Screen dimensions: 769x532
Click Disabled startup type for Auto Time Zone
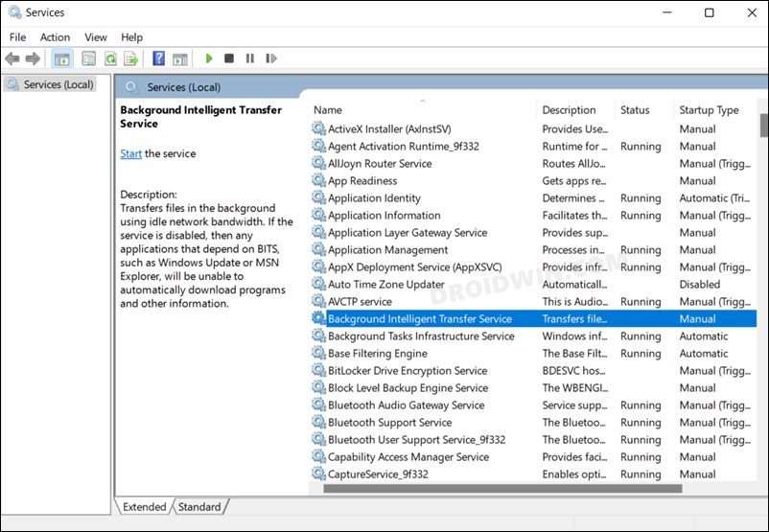699,284
